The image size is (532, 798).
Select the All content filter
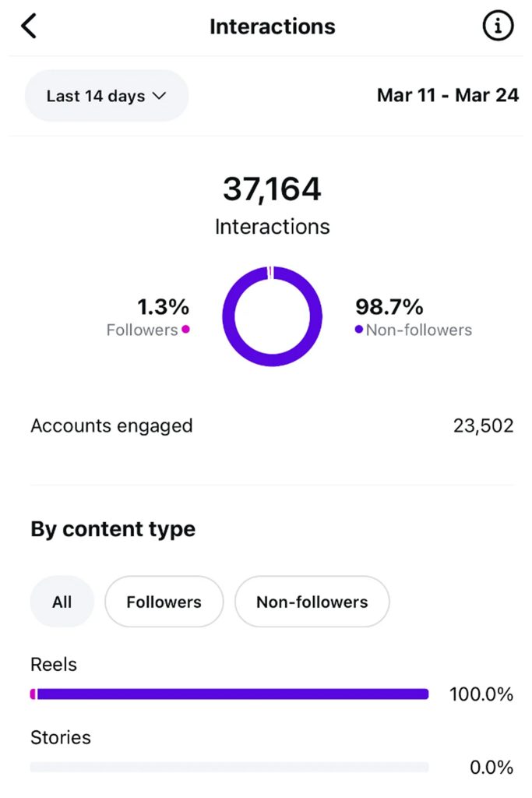[62, 602]
